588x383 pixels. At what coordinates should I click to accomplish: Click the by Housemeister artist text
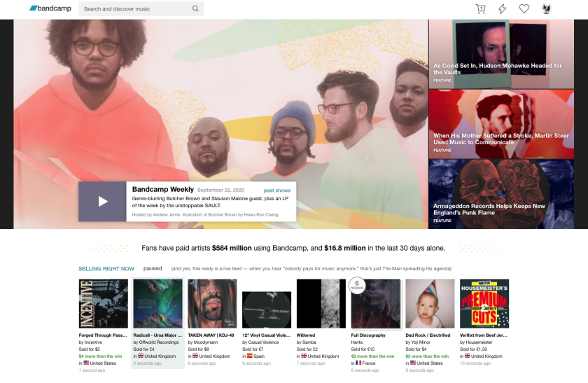(x=476, y=342)
